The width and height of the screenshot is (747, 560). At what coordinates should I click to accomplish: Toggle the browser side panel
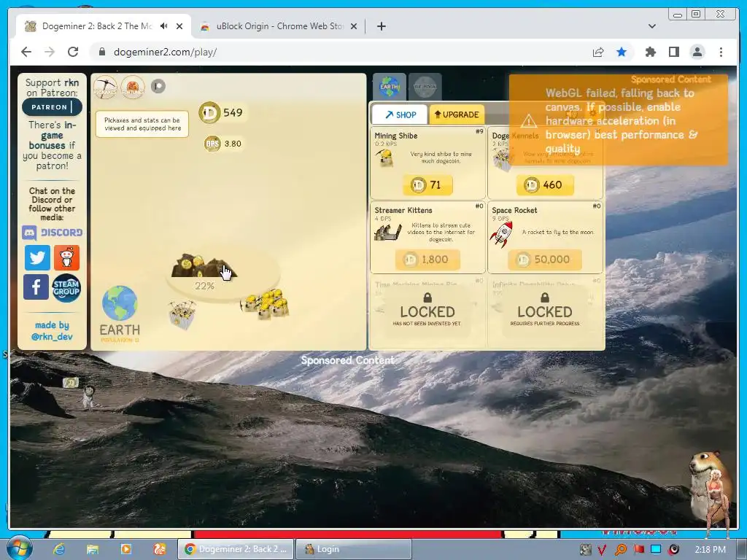pyautogui.click(x=673, y=52)
